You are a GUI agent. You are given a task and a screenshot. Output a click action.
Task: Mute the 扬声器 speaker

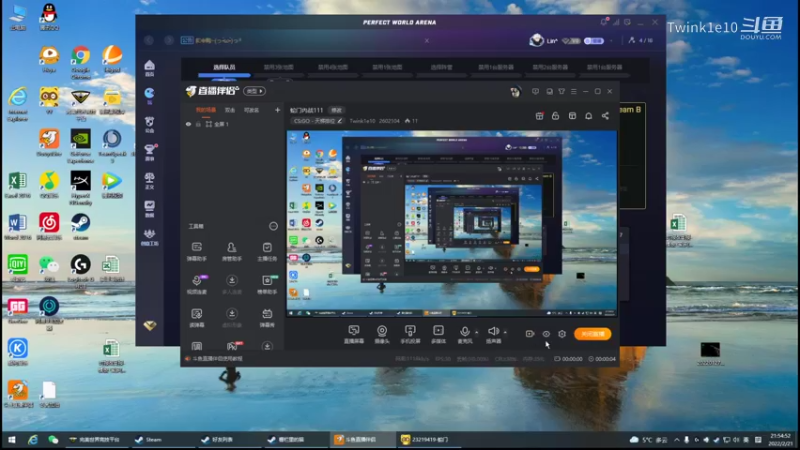493,334
